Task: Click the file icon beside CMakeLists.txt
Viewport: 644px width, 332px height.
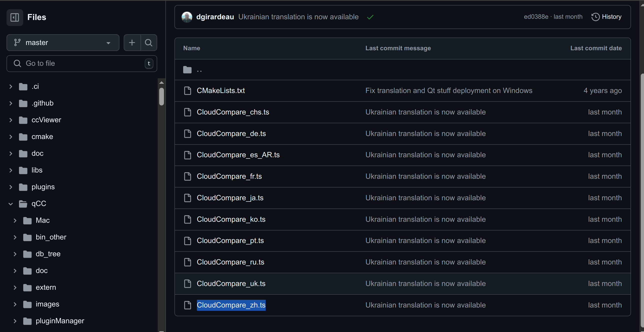Action: click(187, 90)
